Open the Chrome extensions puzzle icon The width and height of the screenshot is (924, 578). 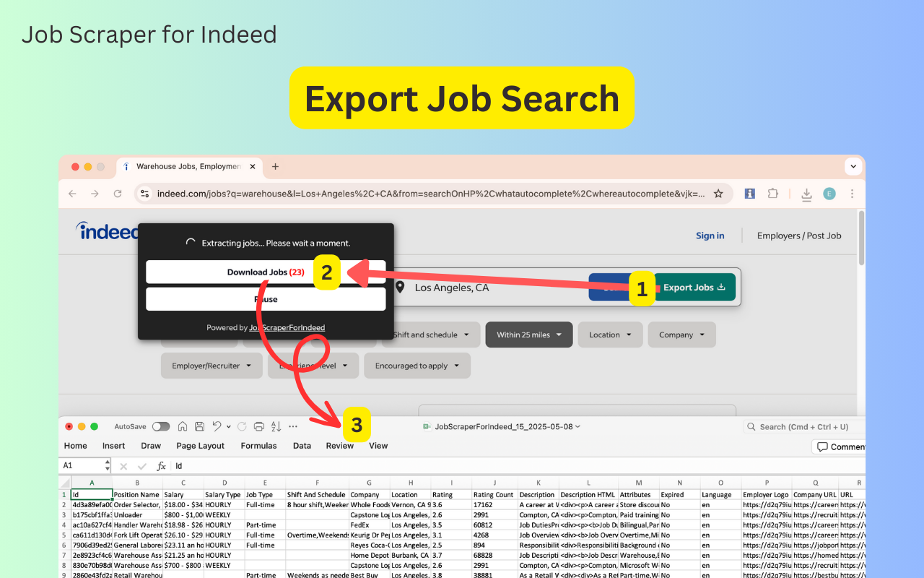click(x=773, y=194)
